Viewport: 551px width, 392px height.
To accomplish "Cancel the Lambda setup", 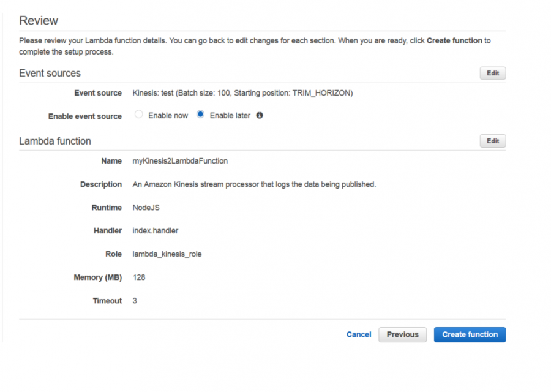I will pyautogui.click(x=359, y=334).
